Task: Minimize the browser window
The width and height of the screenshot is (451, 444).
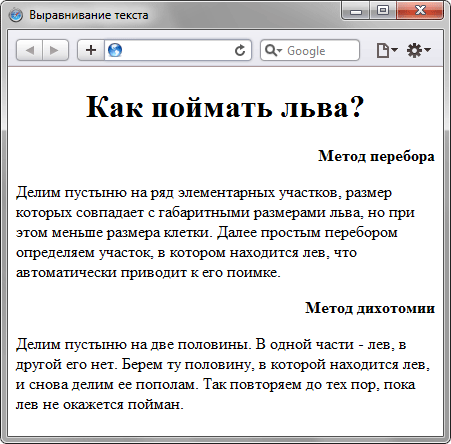Action: pyautogui.click(x=356, y=11)
